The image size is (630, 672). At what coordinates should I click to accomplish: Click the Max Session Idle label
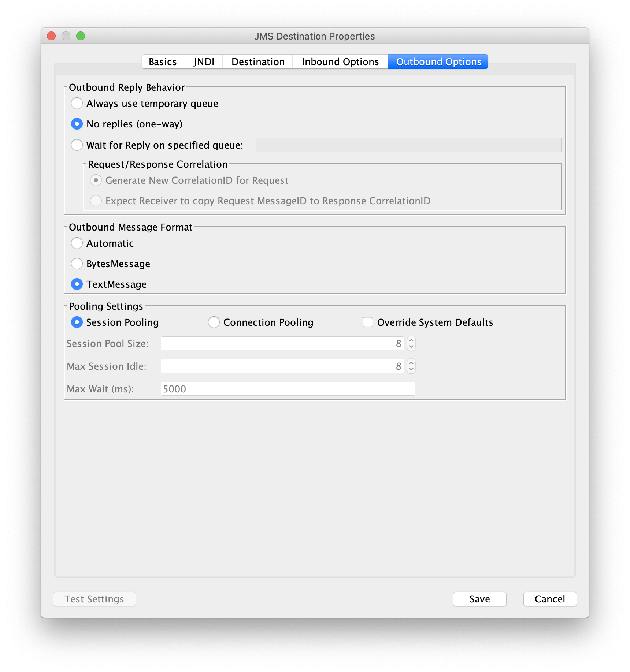coord(107,366)
